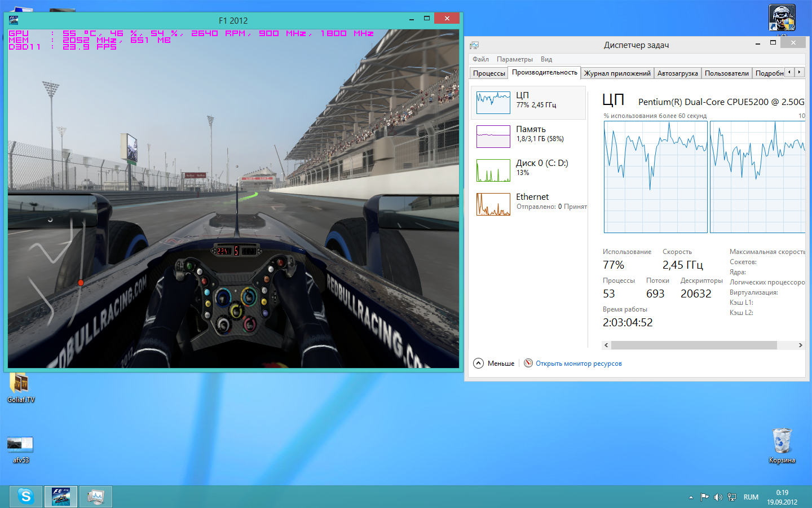Click the resource monitor icon

pos(528,363)
